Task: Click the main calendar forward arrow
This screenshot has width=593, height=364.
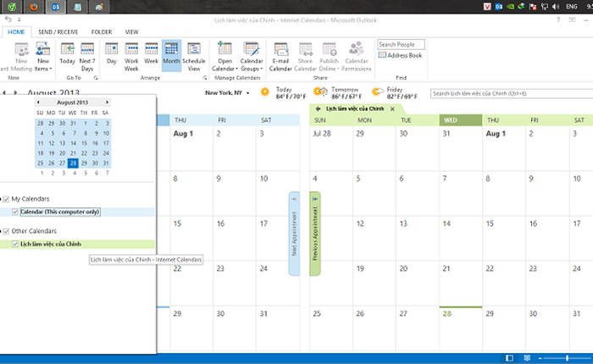Action: (15, 92)
